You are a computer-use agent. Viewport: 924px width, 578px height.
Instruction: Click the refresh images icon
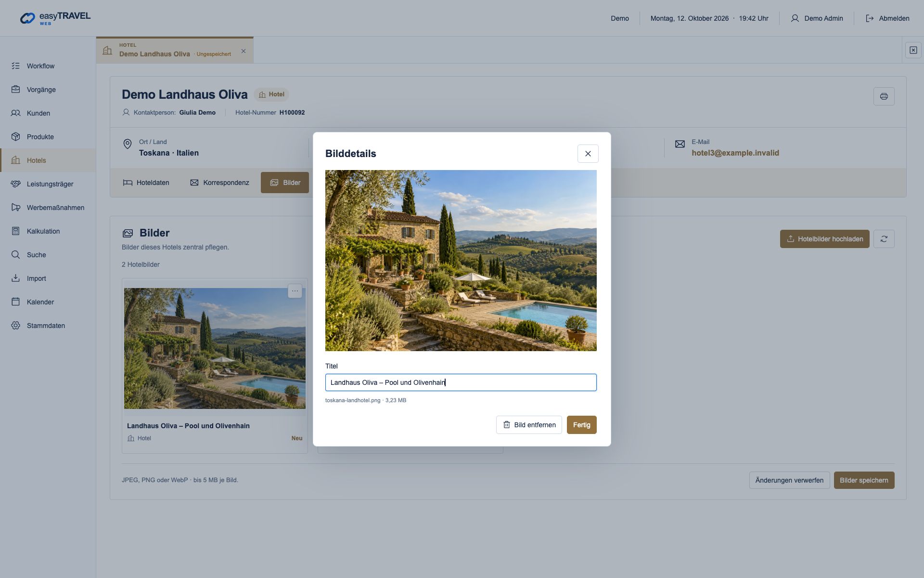click(x=884, y=239)
